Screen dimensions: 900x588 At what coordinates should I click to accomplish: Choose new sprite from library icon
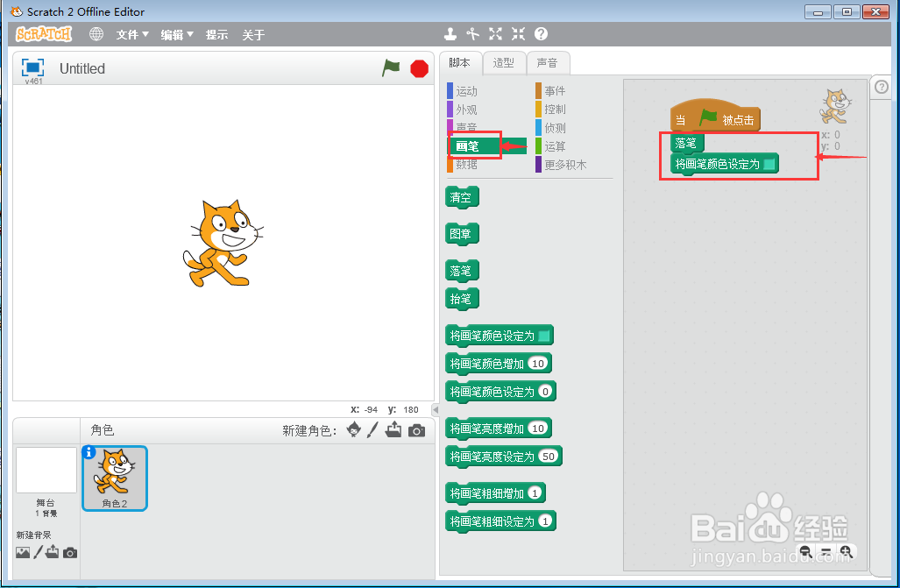[x=354, y=429]
